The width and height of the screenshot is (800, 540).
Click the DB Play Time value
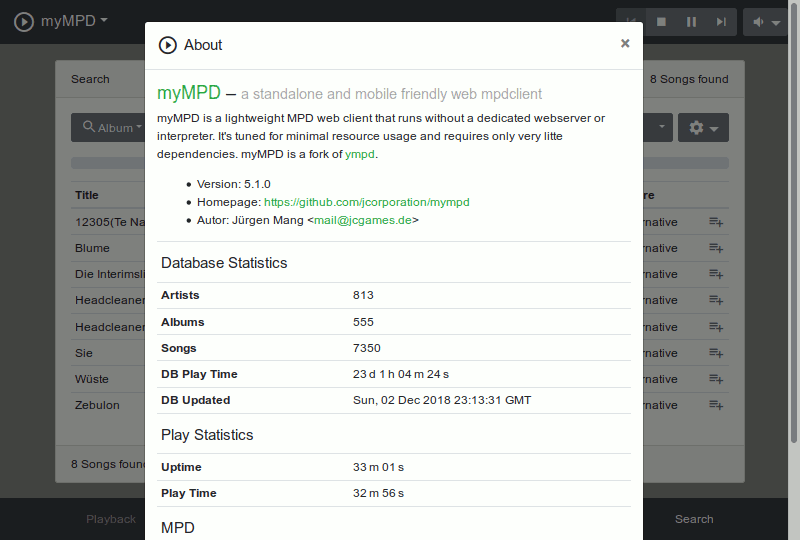pyautogui.click(x=401, y=374)
